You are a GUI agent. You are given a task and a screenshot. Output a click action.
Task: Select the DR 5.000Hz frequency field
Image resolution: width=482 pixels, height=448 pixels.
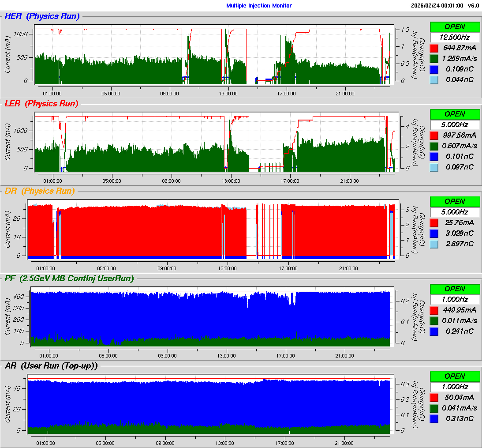coord(455,212)
